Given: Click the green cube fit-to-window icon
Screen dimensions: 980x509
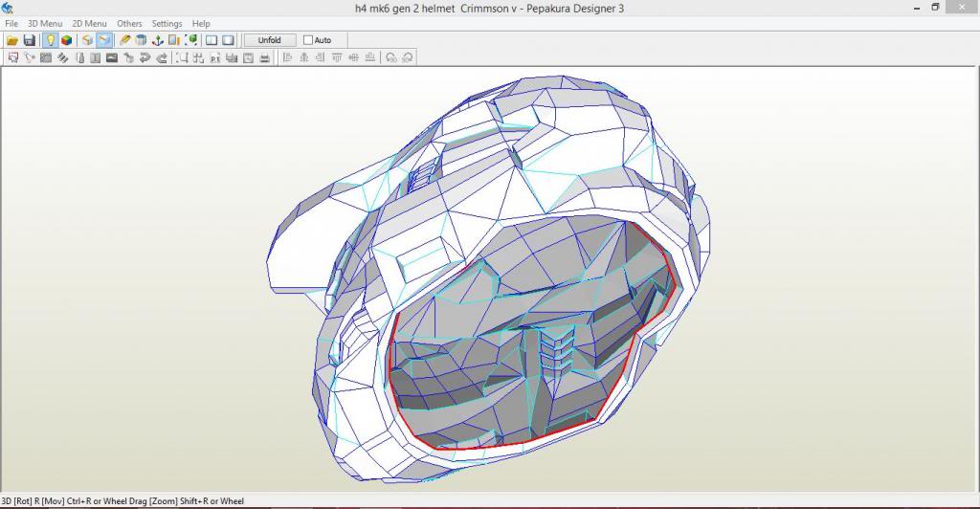Looking at the screenshot, I should [191, 40].
